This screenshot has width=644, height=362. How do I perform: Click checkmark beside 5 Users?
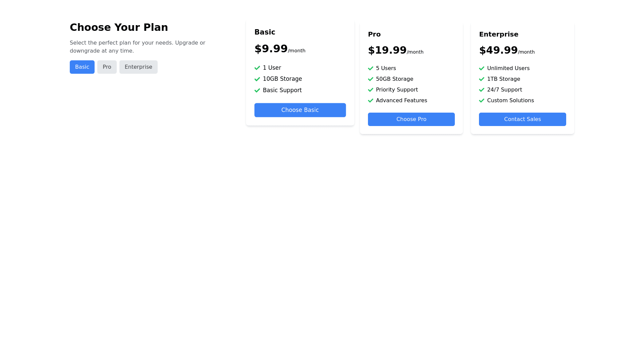pos(370,68)
